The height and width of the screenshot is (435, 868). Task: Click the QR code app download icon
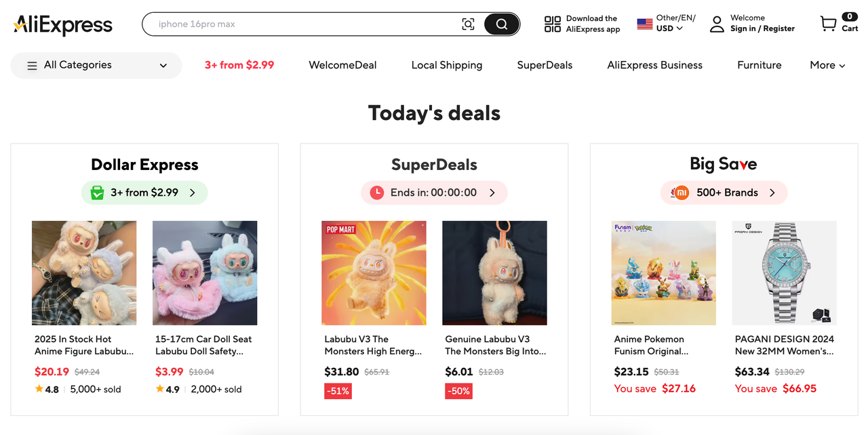553,24
